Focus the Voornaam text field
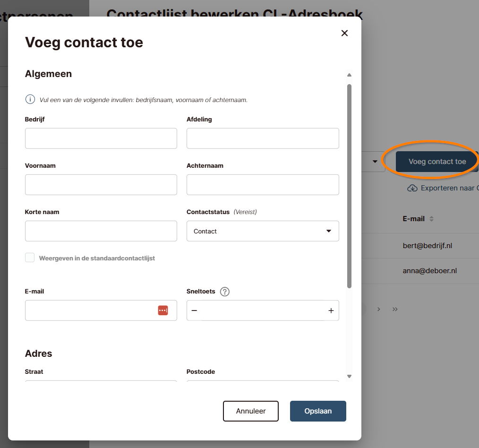 pos(101,185)
